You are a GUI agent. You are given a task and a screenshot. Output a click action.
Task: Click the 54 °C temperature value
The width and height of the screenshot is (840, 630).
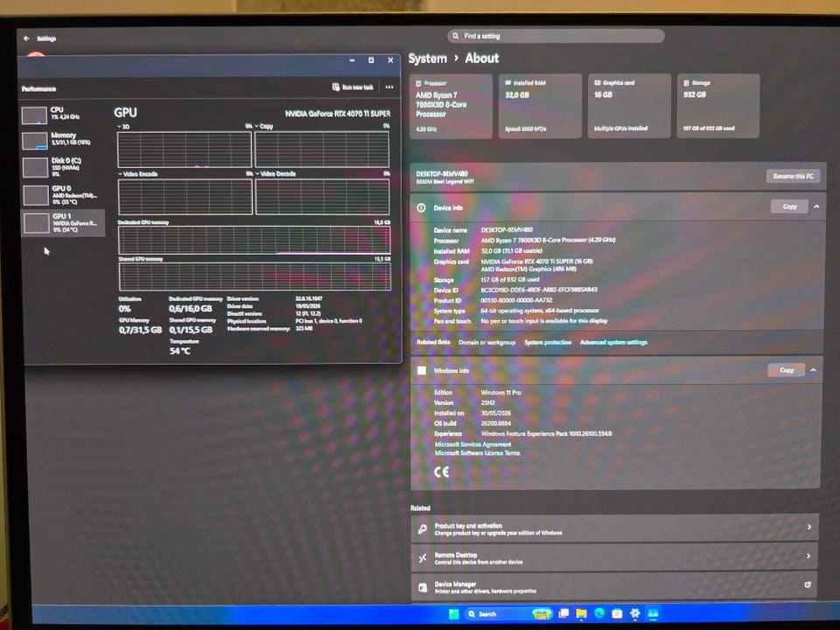[179, 352]
